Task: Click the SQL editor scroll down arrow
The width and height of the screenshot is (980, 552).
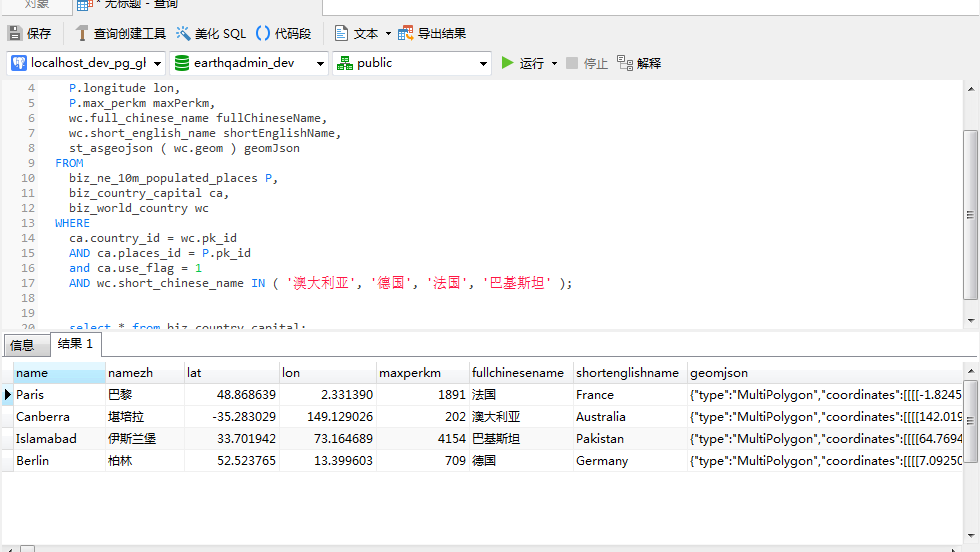Action: pyautogui.click(x=971, y=321)
